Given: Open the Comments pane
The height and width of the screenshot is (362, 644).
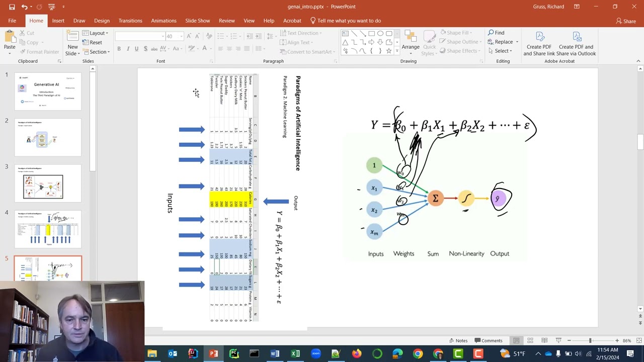Looking at the screenshot, I should (x=488, y=340).
